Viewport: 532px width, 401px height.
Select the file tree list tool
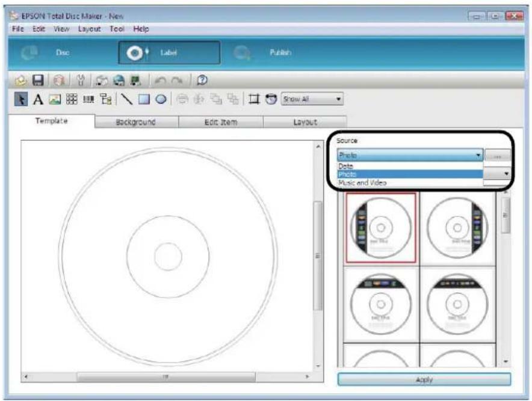(106, 99)
